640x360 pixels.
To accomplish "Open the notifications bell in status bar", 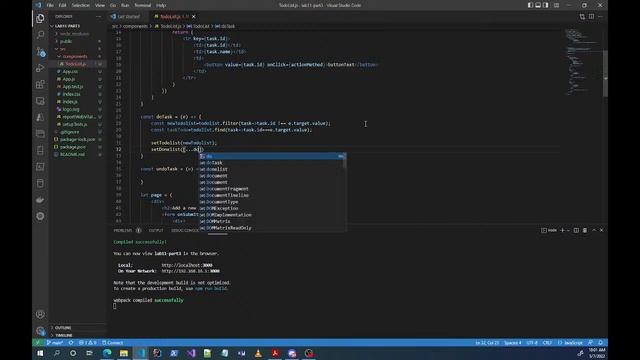I will tap(600, 343).
